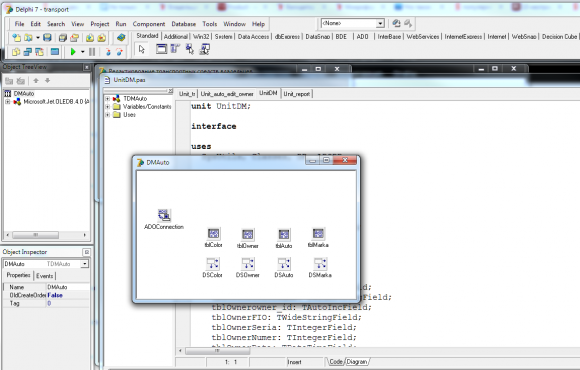Select the ADOConnection component icon
Screen dimensions: 580x370
(164, 215)
